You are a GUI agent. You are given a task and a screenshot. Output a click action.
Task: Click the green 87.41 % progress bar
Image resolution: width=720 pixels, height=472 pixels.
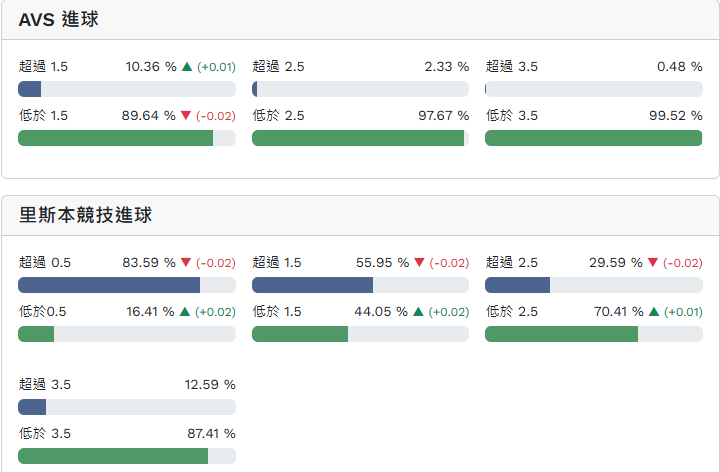(113, 456)
